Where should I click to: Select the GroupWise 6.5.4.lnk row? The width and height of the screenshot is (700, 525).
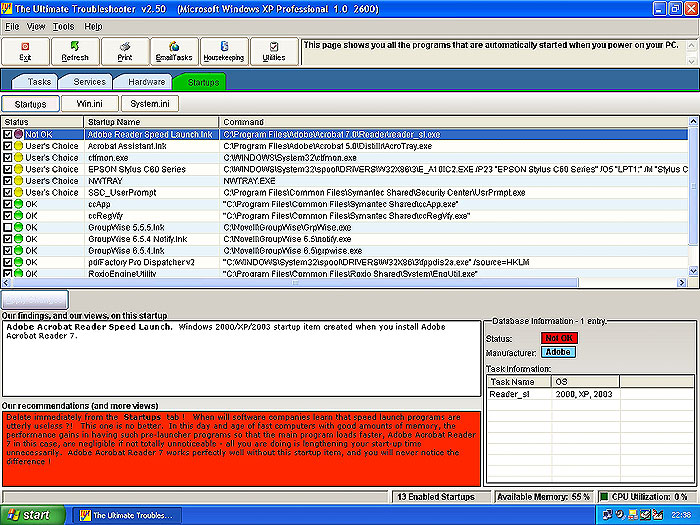tap(345, 250)
